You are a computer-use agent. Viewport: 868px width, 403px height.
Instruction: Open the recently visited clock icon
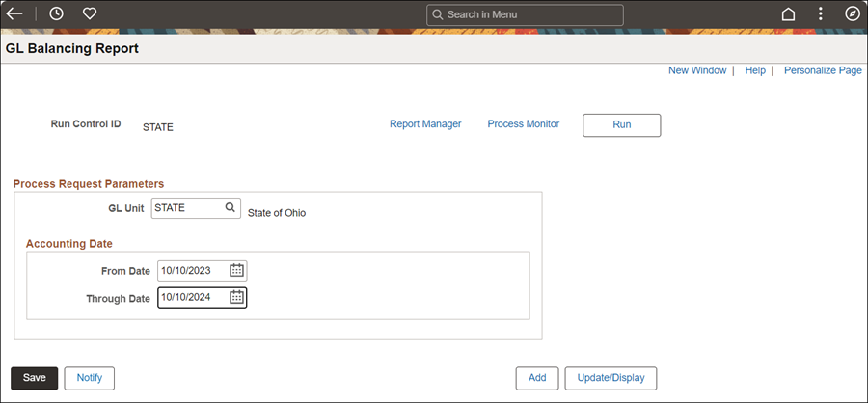pyautogui.click(x=56, y=13)
